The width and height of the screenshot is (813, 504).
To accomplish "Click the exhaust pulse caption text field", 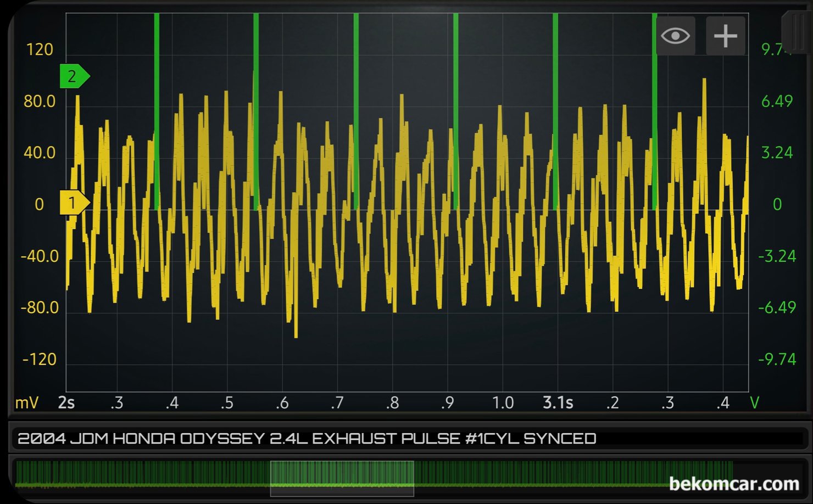I will tap(406, 439).
